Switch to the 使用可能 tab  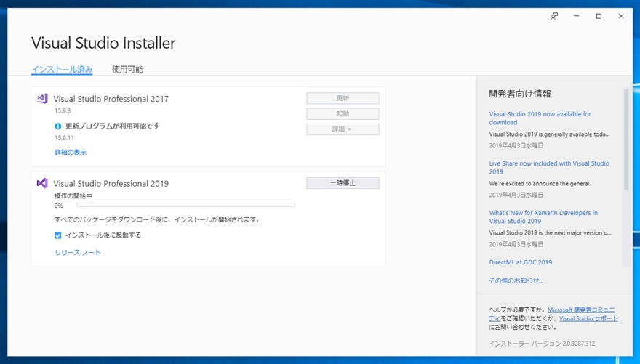click(x=127, y=69)
